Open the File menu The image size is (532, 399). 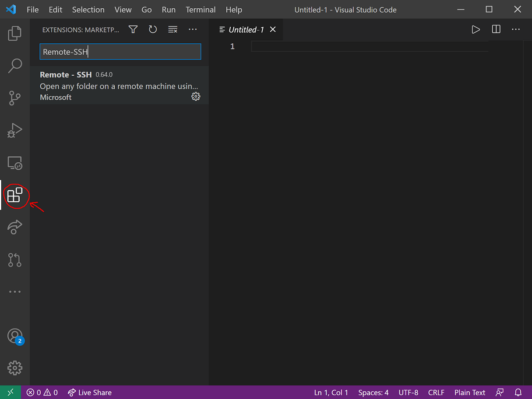point(33,10)
